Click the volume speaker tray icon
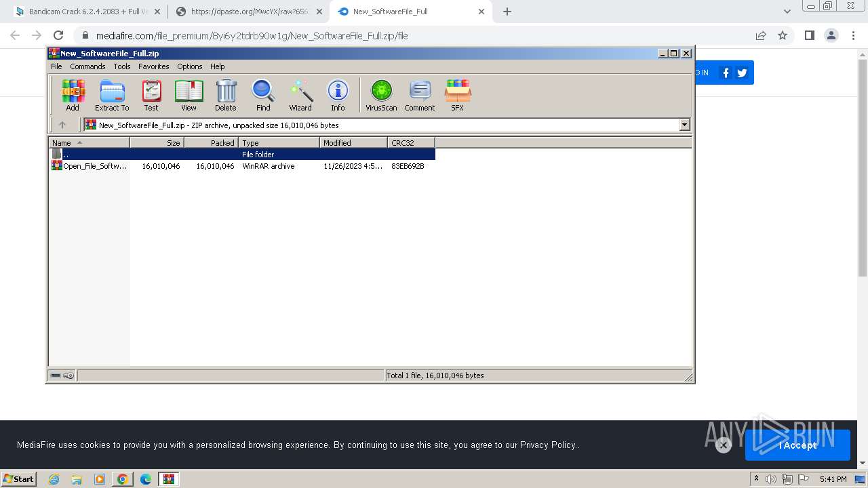Image resolution: width=868 pixels, height=488 pixels. pos(771,479)
